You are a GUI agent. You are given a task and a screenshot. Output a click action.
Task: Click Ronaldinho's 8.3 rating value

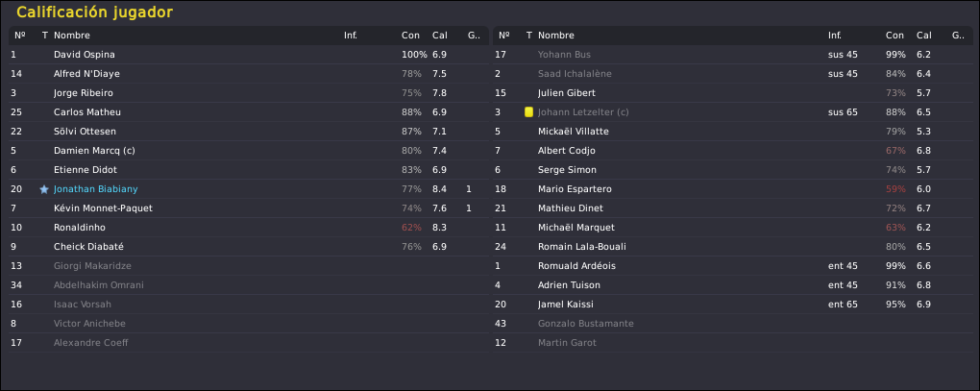[439, 228]
